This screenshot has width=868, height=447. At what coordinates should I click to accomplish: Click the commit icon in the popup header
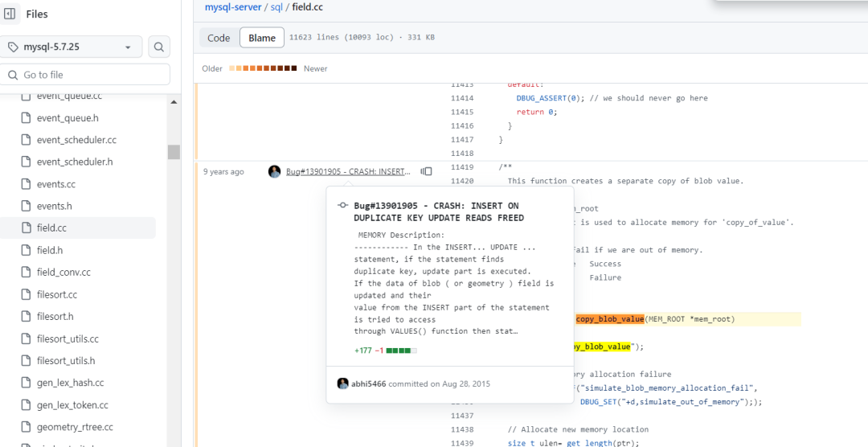[x=342, y=206]
